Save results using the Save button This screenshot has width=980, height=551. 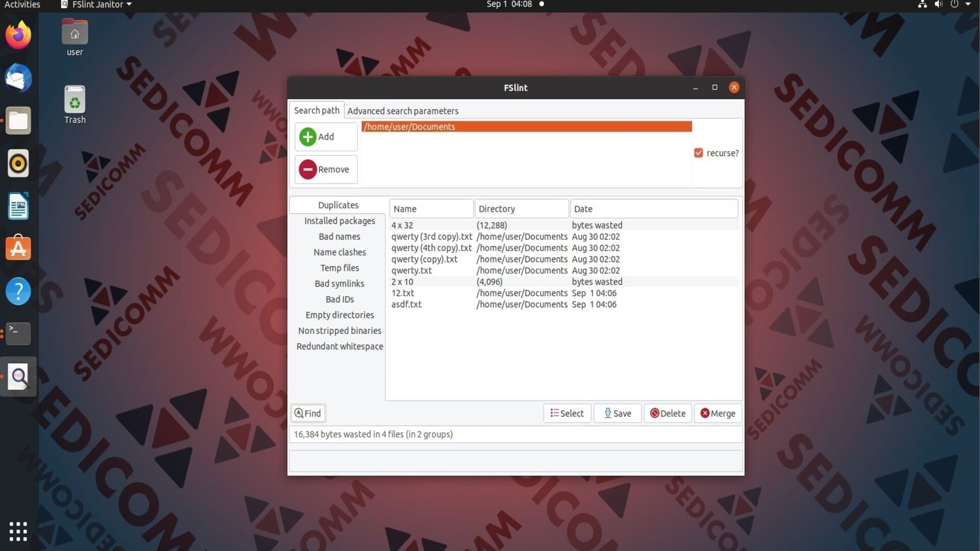point(618,413)
